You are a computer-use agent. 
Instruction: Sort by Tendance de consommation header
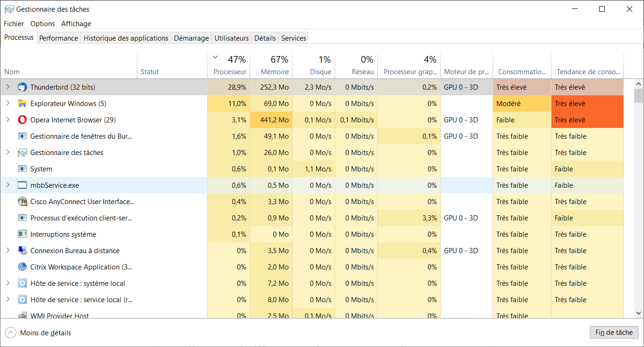587,66
